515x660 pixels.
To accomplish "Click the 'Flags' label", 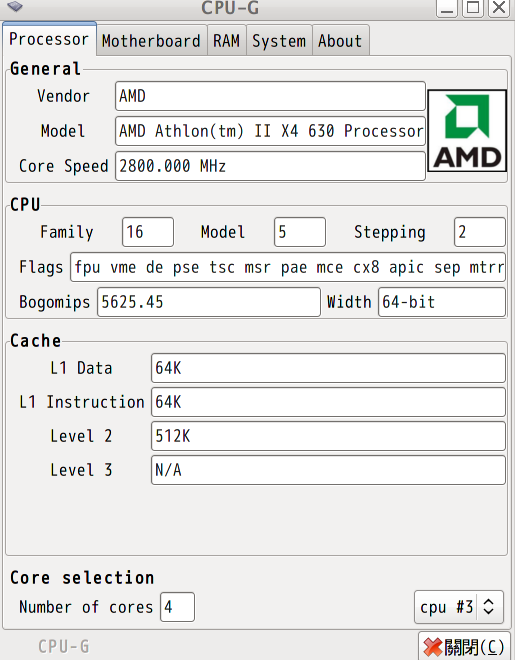I will pyautogui.click(x=41, y=267).
